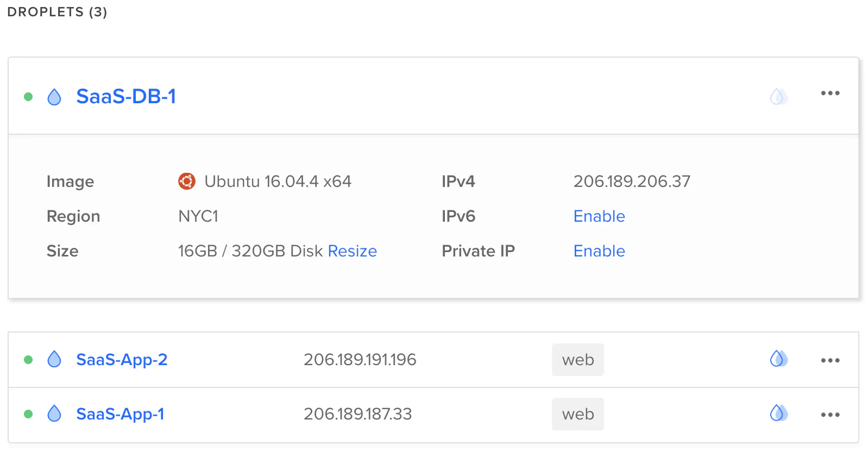
Task: Click the double-droplet icon in SaaS-App-1 row
Action: coord(779,413)
